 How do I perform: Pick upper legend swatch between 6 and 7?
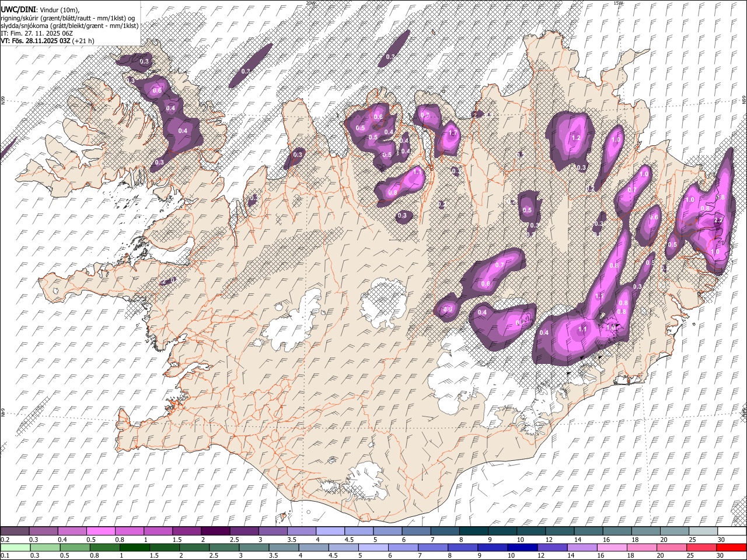(x=416, y=531)
